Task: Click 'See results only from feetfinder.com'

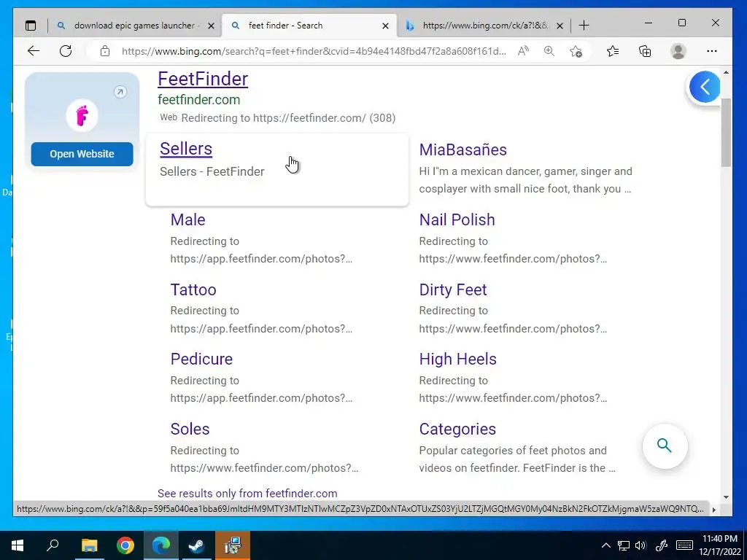Action: (x=247, y=494)
